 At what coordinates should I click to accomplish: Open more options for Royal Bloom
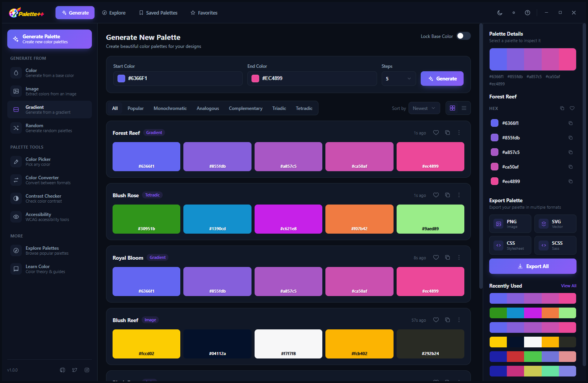pyautogui.click(x=459, y=257)
